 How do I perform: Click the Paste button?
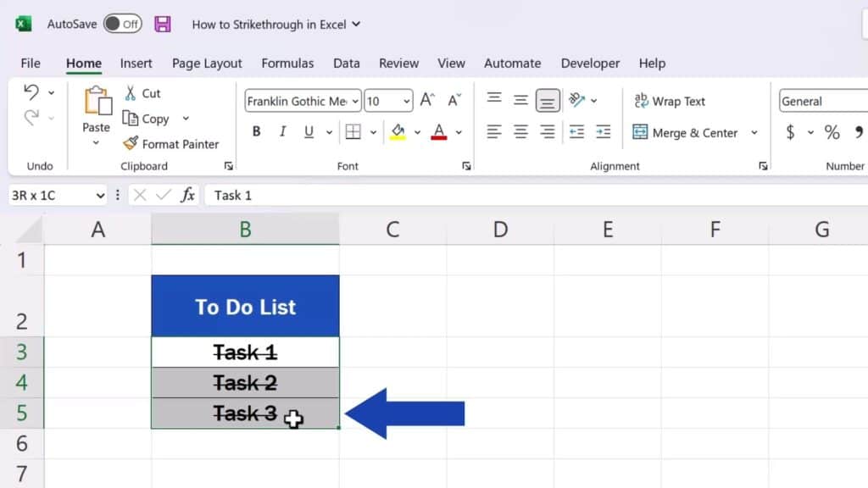pyautogui.click(x=96, y=108)
